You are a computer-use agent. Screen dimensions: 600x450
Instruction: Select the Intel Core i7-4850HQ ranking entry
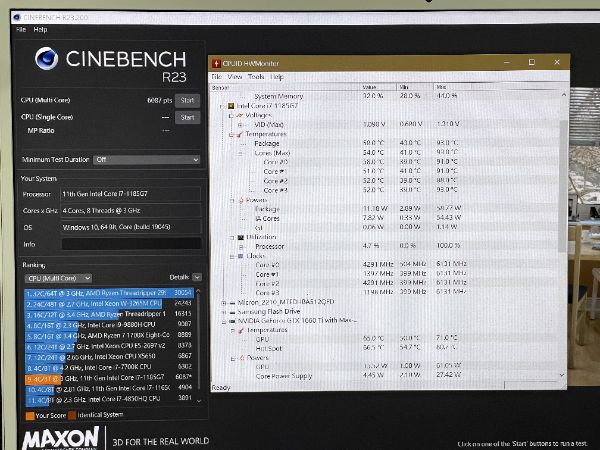coord(109,398)
